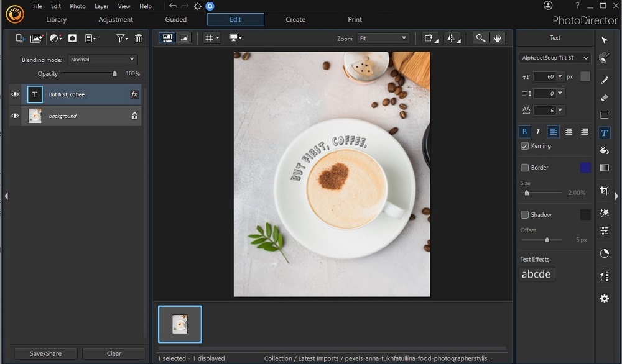Select the Pen drawing tool
Image resolution: width=622 pixels, height=364 pixels.
(x=604, y=80)
